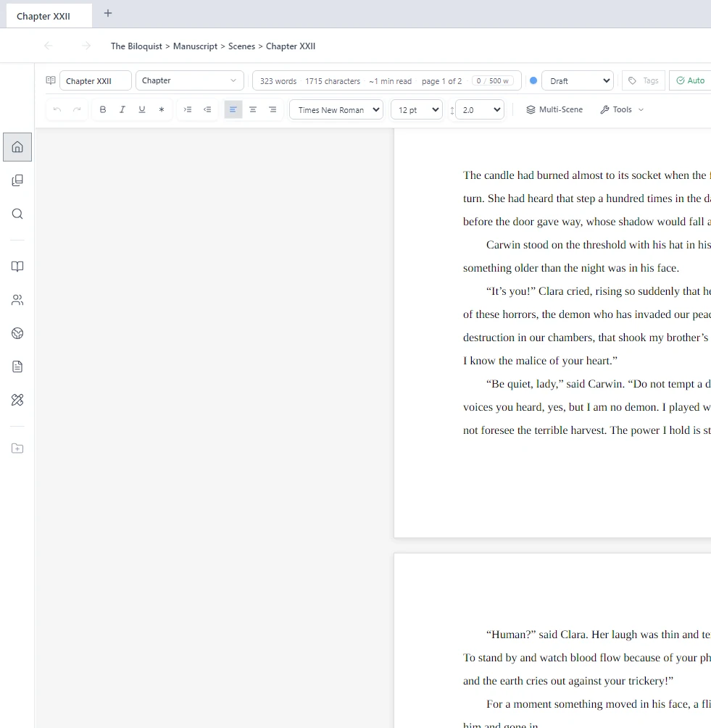Open the globe Worldbuilding sidebar icon
The image size is (711, 728).
pyautogui.click(x=17, y=333)
